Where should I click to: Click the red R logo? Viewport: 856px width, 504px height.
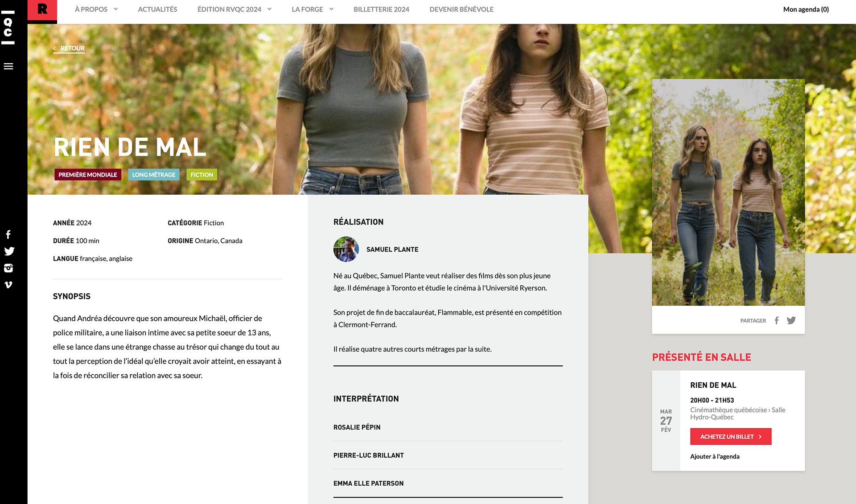point(42,10)
